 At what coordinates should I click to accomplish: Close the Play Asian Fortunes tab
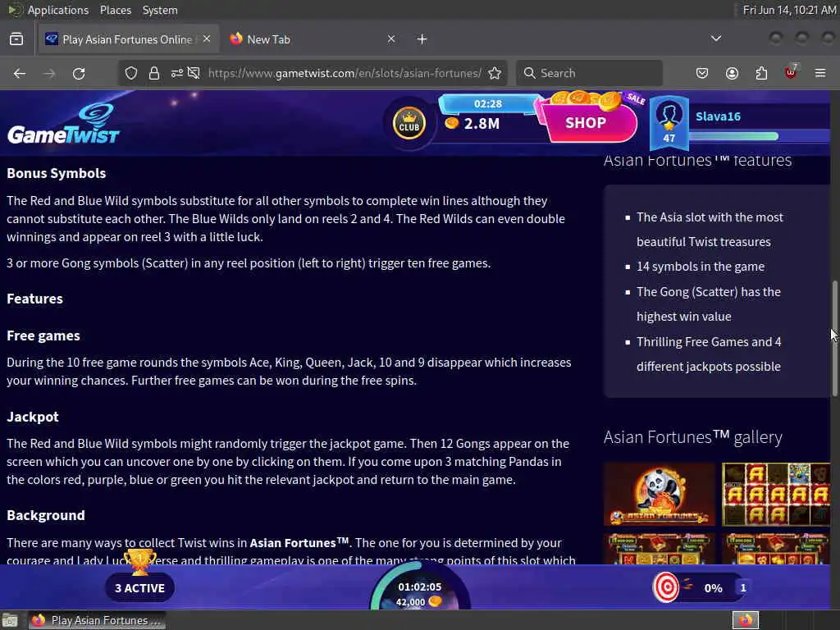point(207,39)
